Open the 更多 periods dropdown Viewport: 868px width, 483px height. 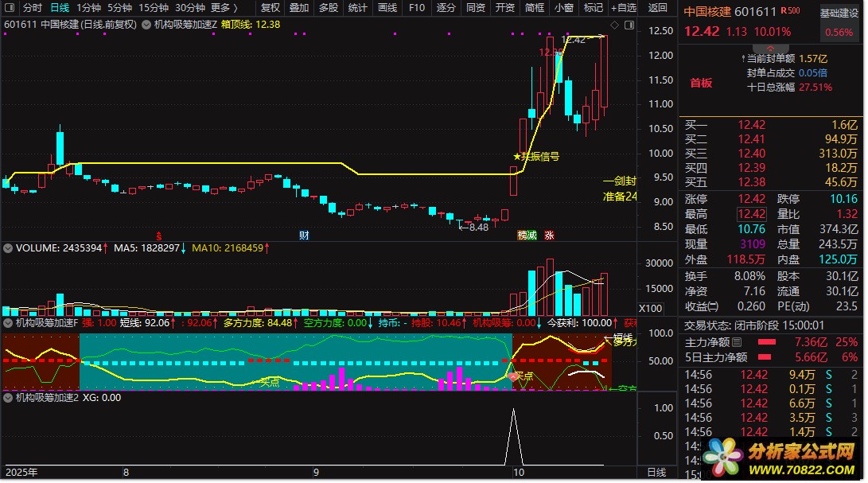point(224,8)
